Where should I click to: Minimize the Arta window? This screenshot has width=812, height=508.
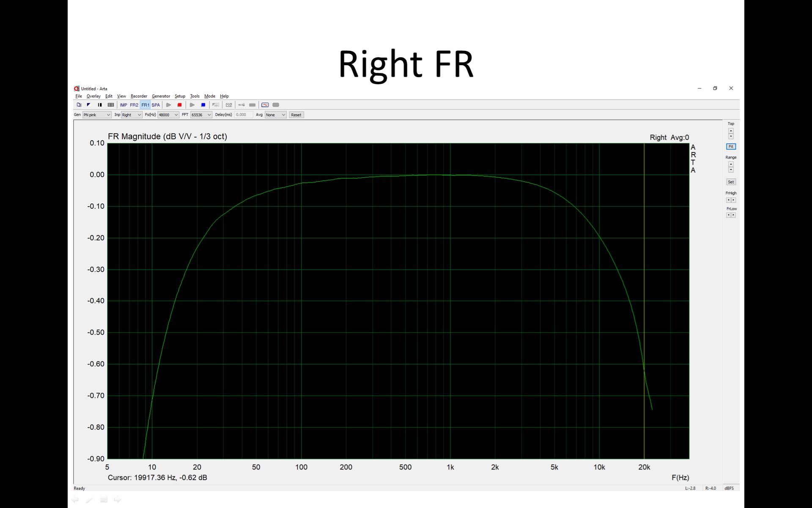(x=700, y=88)
